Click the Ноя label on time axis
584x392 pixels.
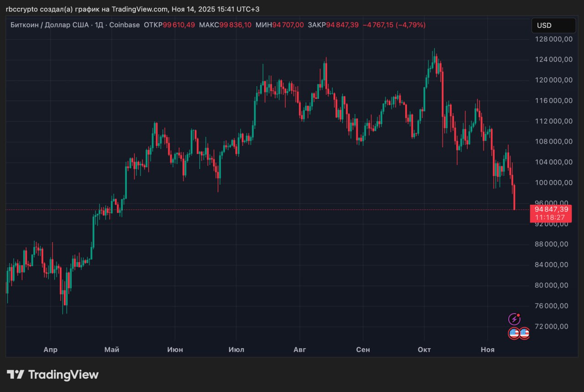coord(488,350)
